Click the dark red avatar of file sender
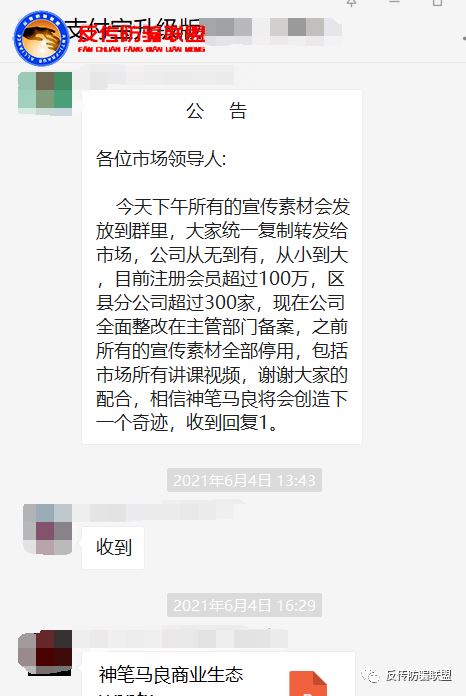 [x=45, y=653]
